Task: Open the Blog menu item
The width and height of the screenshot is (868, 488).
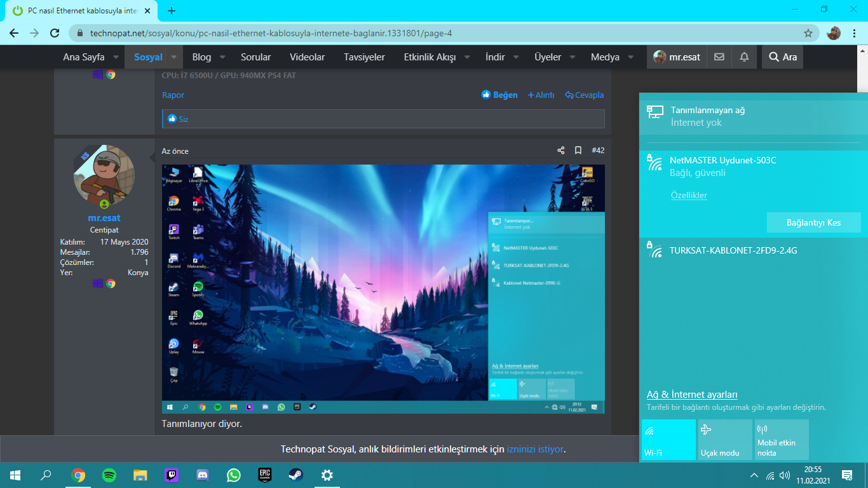Action: tap(201, 57)
